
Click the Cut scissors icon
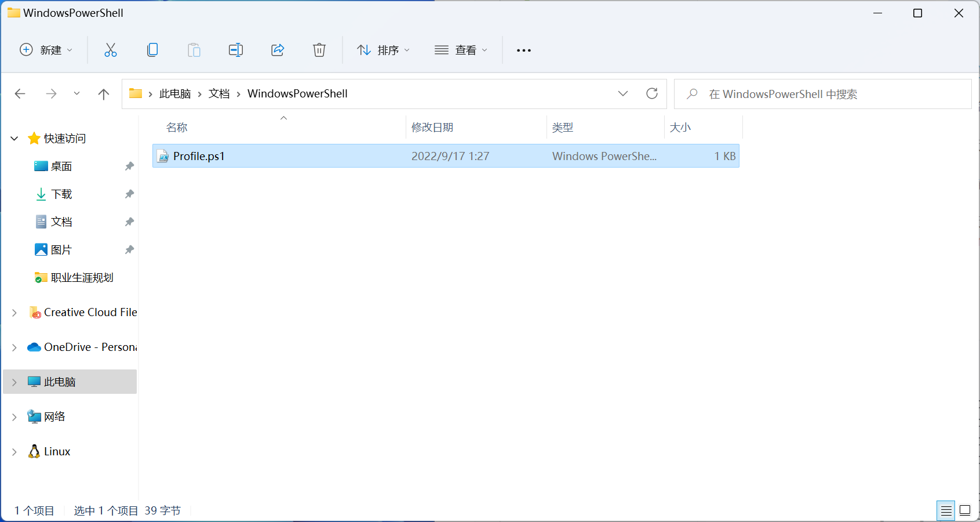tap(111, 50)
